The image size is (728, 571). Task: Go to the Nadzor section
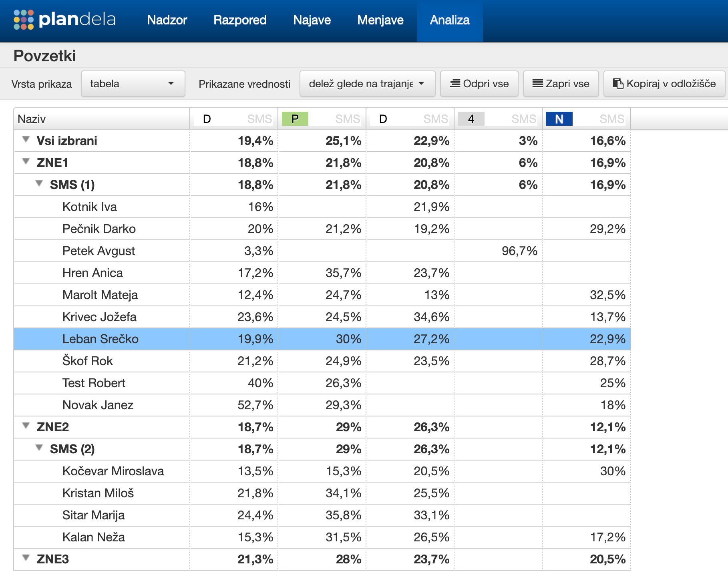pos(167,20)
